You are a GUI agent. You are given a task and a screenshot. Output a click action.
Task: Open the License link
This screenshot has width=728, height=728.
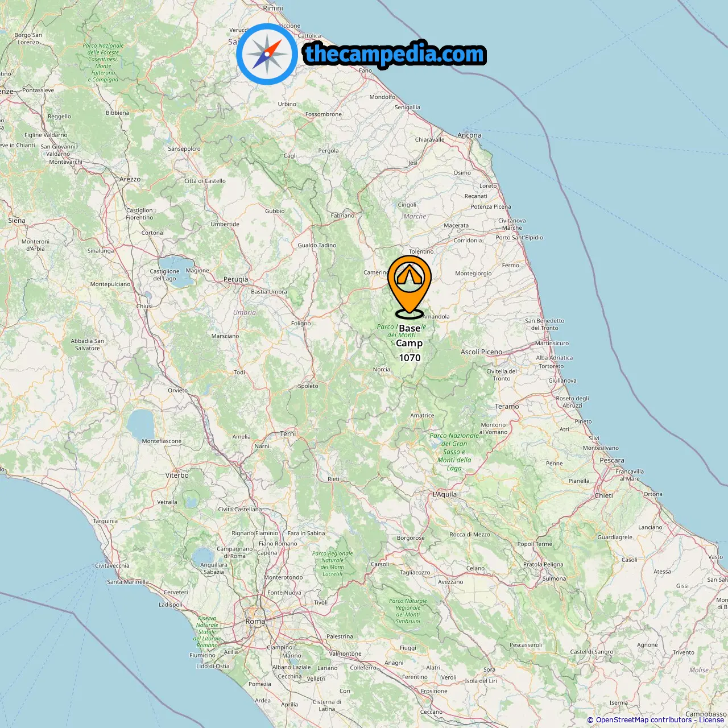click(x=712, y=720)
